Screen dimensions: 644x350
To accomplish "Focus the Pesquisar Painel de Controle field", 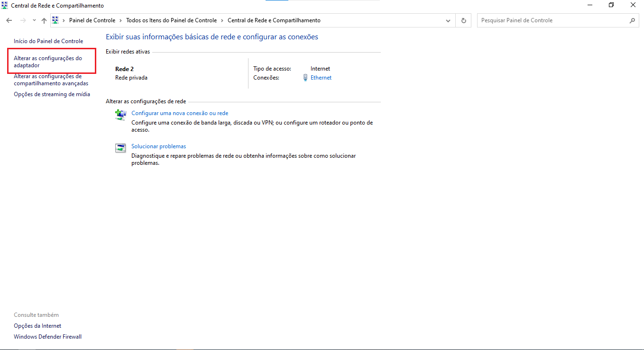I will click(x=552, y=20).
